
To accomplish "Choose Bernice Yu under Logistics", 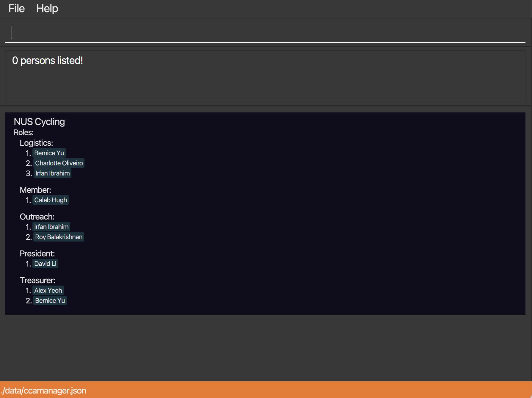I will (49, 153).
